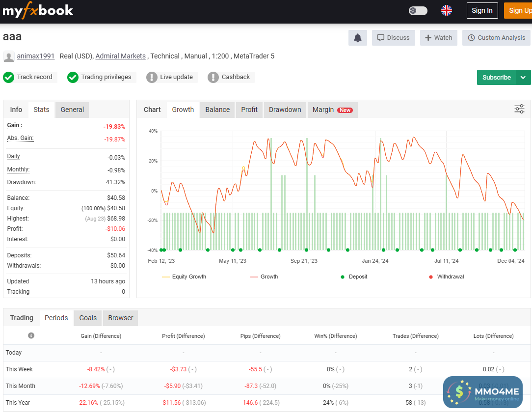Open the chart settings sliders icon
Screen dimensions: 532x416
coord(519,109)
